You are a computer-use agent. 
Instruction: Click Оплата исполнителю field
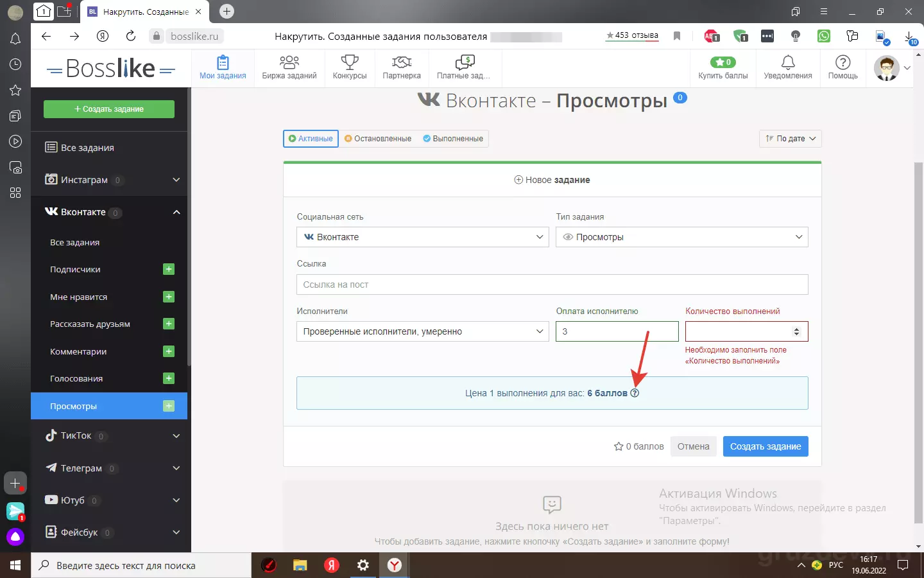pyautogui.click(x=617, y=331)
